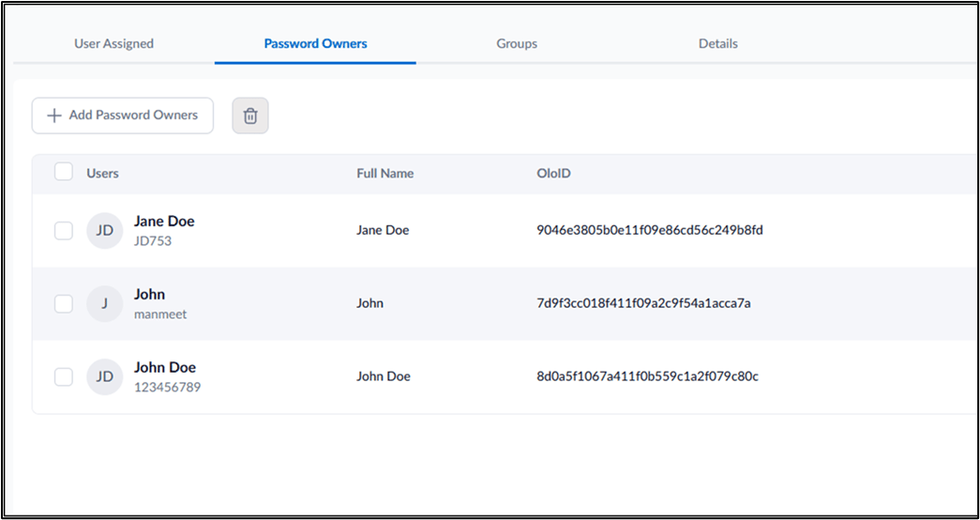Click the Users column header
Viewport: 980px width, 520px height.
(x=102, y=174)
